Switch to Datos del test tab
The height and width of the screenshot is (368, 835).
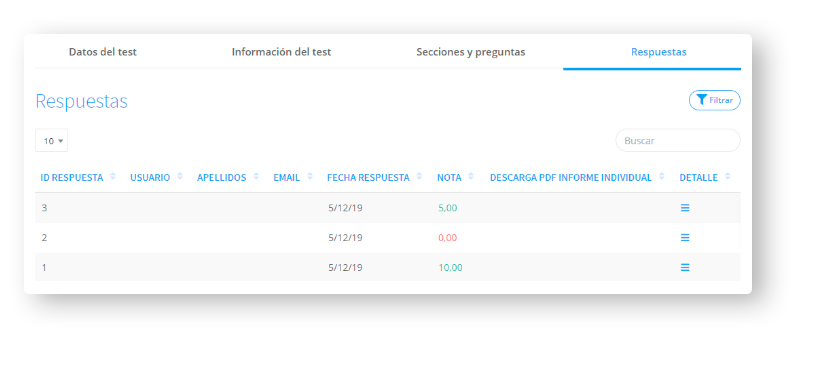(x=103, y=52)
